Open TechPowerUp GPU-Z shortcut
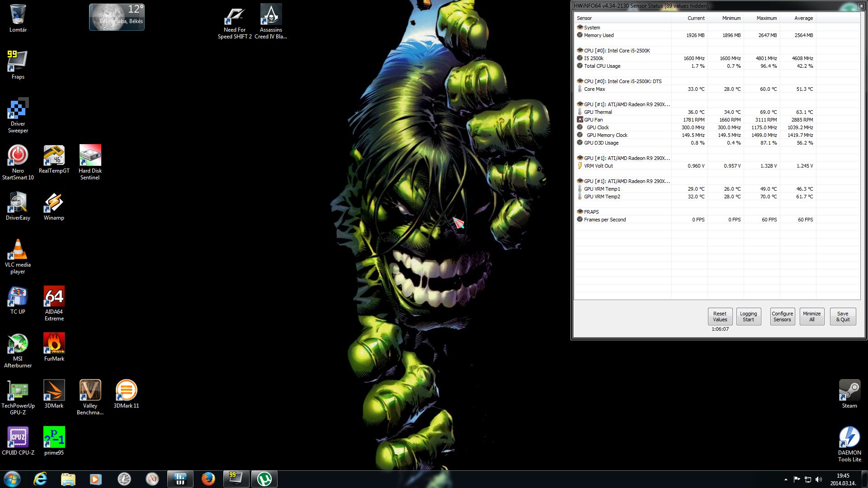 click(18, 398)
